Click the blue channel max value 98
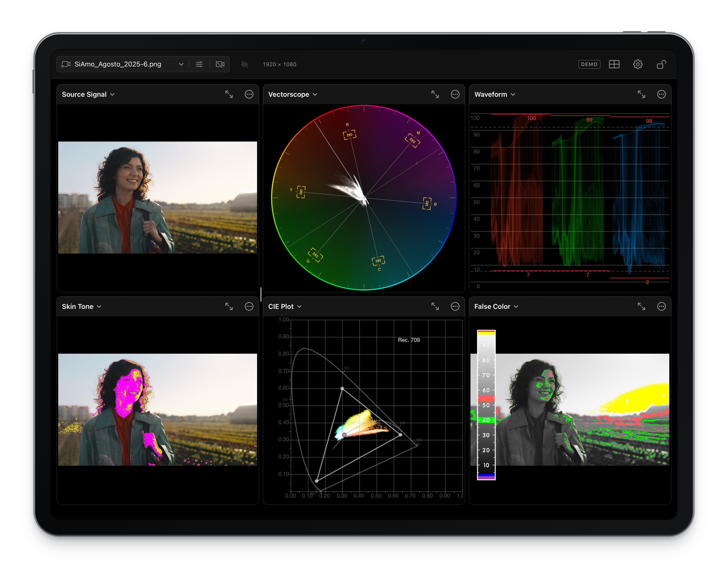Viewport: 728px width, 569px height. pyautogui.click(x=649, y=121)
